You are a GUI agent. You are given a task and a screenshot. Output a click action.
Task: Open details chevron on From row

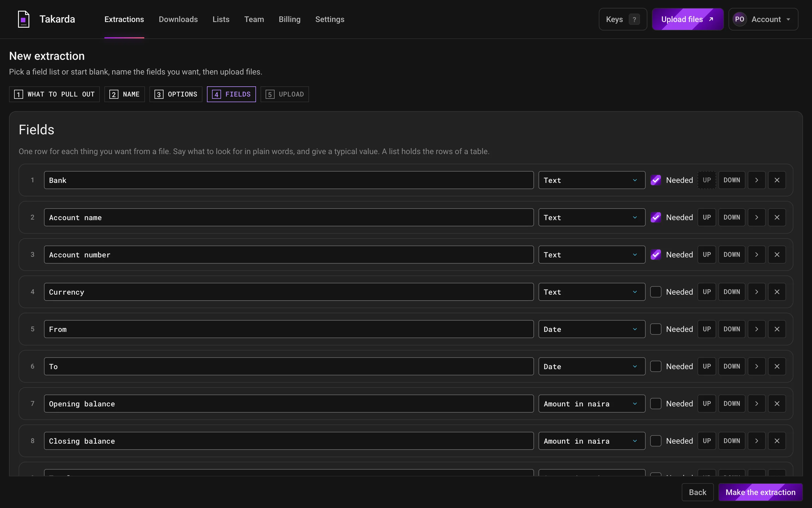click(757, 329)
